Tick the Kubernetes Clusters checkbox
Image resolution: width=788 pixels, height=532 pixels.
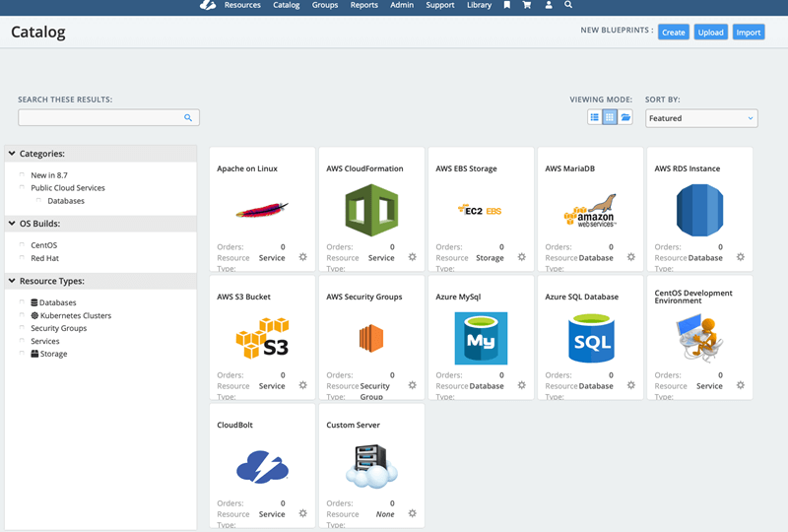(x=22, y=315)
